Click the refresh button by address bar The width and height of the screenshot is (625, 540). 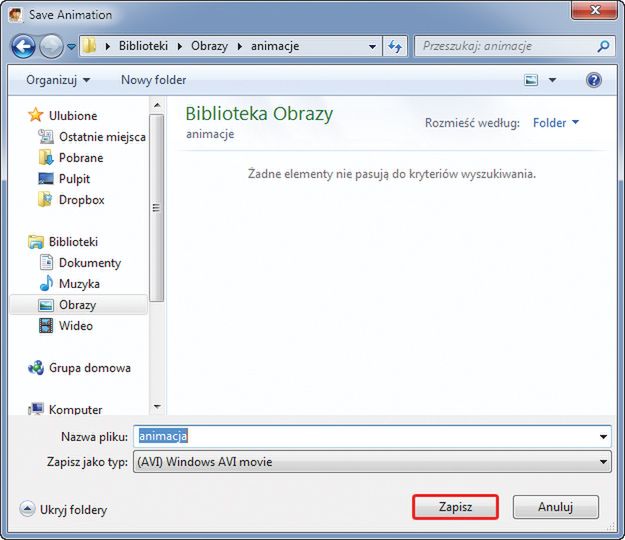(395, 47)
